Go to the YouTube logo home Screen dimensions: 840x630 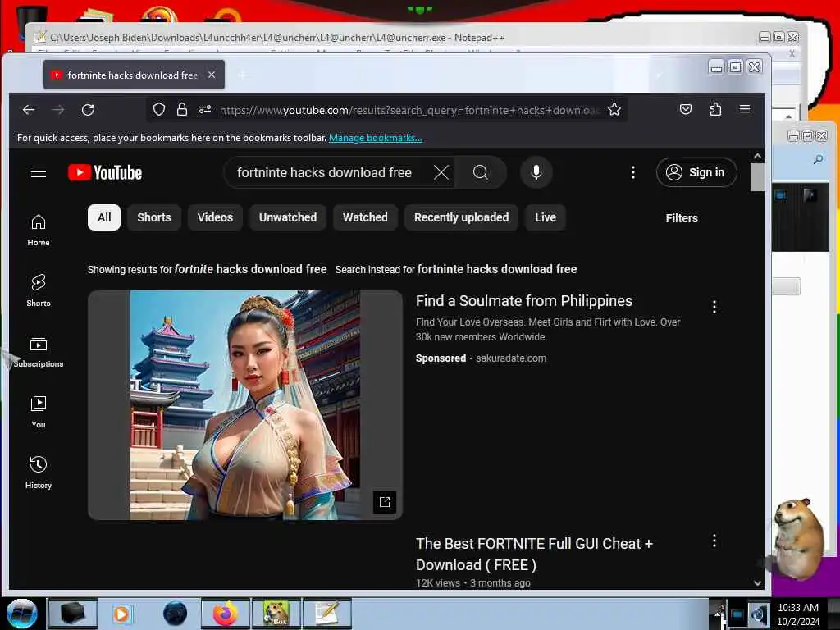pyautogui.click(x=105, y=172)
